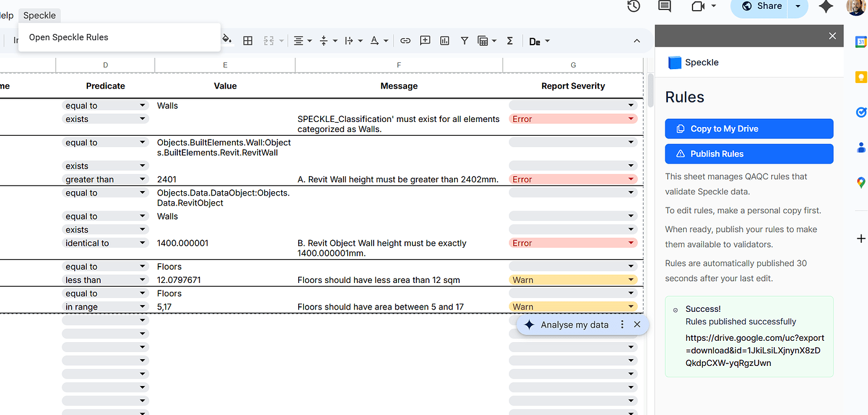This screenshot has height=415, width=868.
Task: Click the Share button
Action: click(761, 6)
